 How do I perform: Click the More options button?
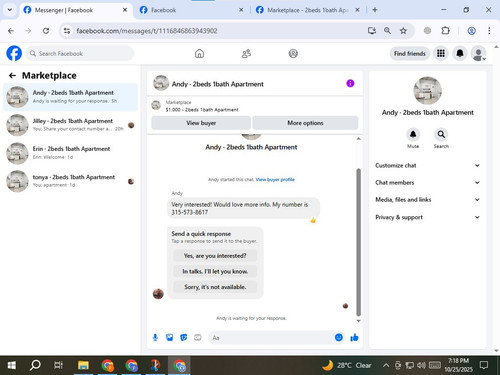pos(305,123)
